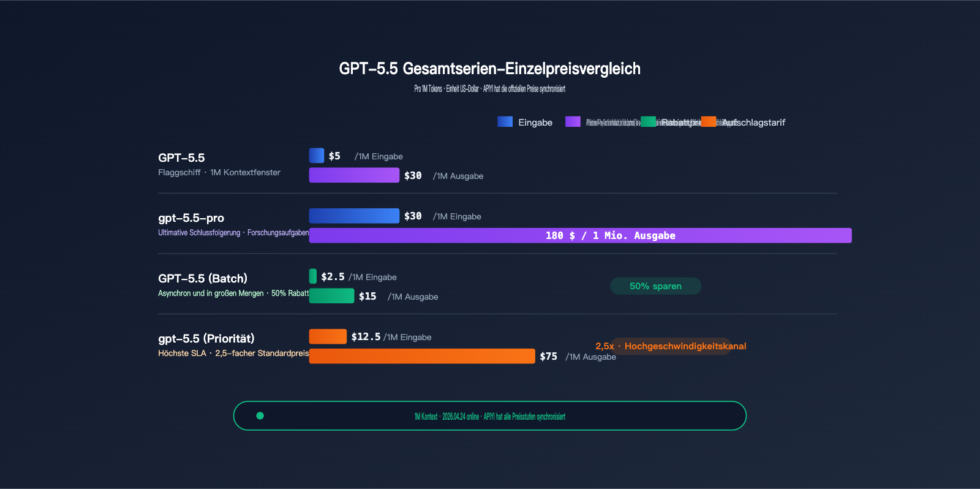
Task: Click the GPT-5.5 row '$30 /1M Ausgabe' value
Action: click(x=443, y=176)
